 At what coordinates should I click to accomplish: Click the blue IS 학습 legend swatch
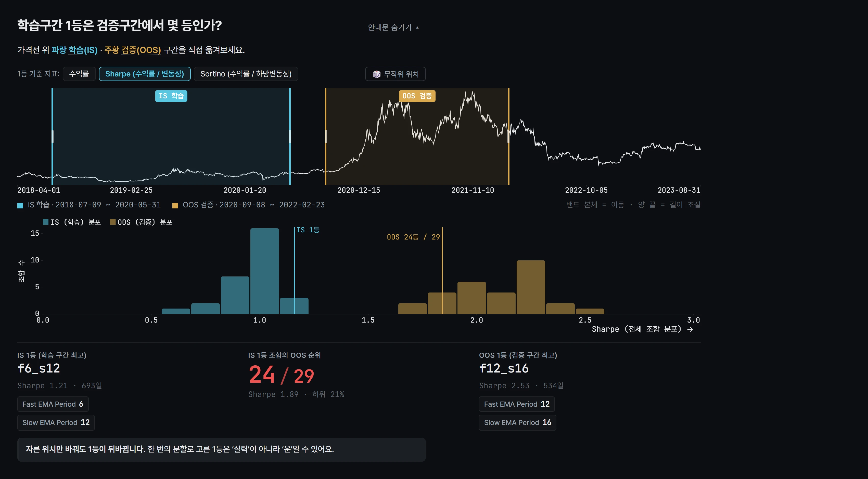point(20,205)
